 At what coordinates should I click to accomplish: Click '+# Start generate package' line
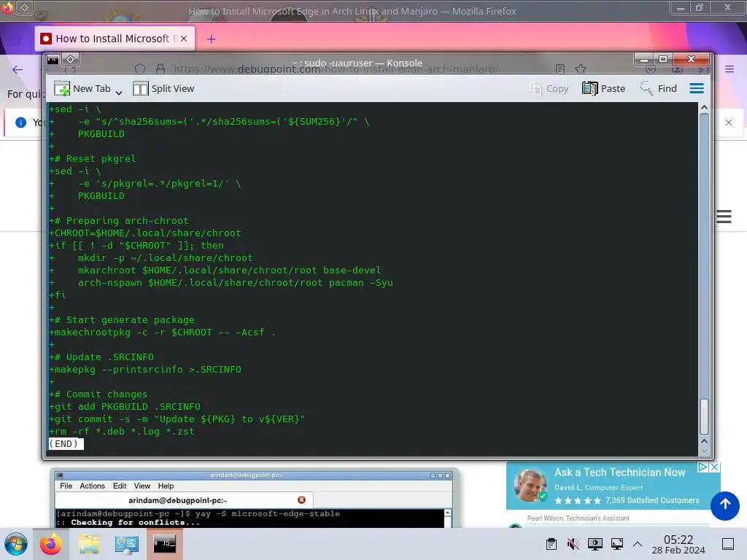click(x=122, y=320)
